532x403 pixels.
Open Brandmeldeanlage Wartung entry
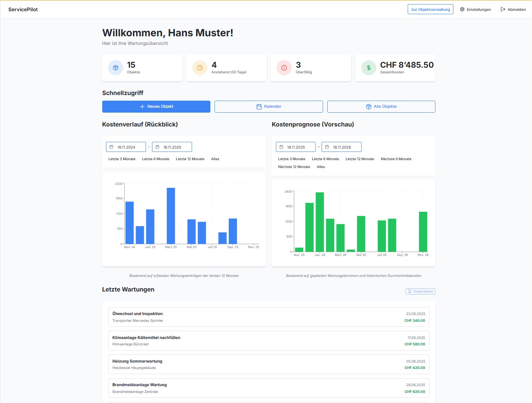(269, 388)
